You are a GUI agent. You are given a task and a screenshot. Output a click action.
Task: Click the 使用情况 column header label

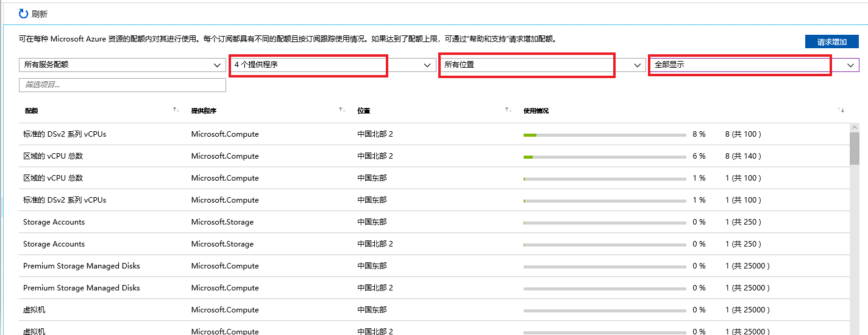coord(536,111)
